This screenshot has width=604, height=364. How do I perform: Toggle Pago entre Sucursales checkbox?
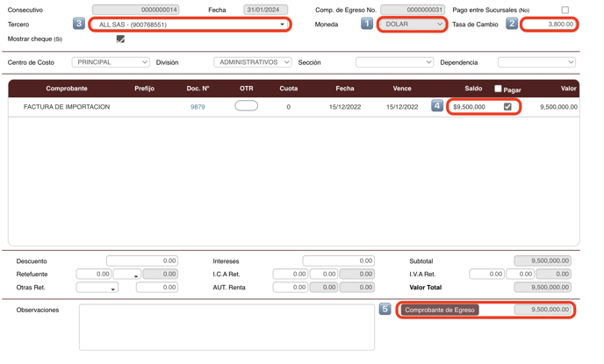pos(564,10)
